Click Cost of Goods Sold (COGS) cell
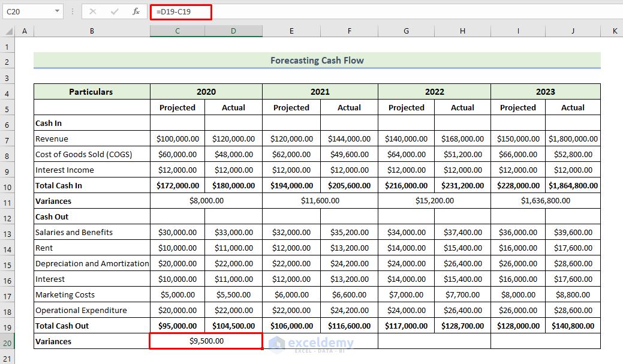The image size is (623, 364). pyautogui.click(x=92, y=154)
